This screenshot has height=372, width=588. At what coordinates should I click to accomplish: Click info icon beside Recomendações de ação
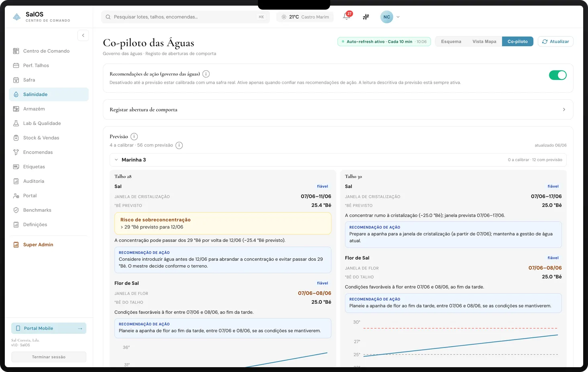206,74
